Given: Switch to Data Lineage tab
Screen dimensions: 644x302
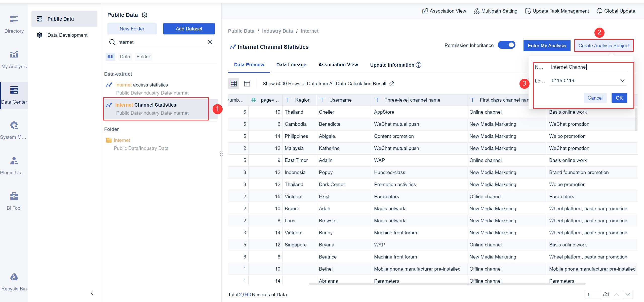Looking at the screenshot, I should tap(291, 65).
